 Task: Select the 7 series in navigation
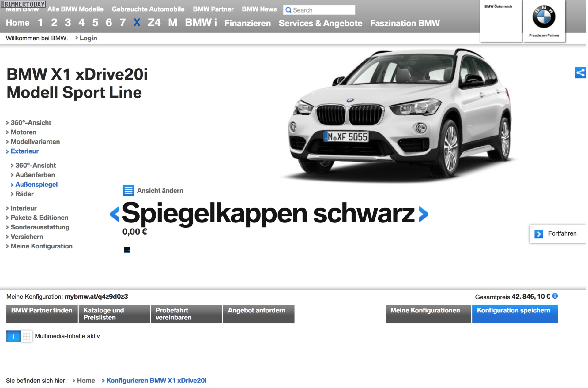point(123,23)
